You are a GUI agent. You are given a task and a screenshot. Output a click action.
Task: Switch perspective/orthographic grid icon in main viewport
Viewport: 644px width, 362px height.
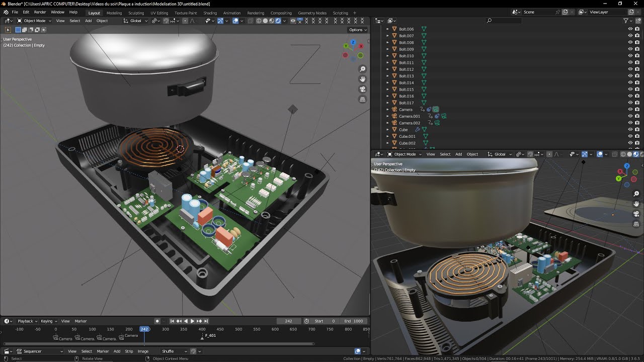tap(362, 100)
